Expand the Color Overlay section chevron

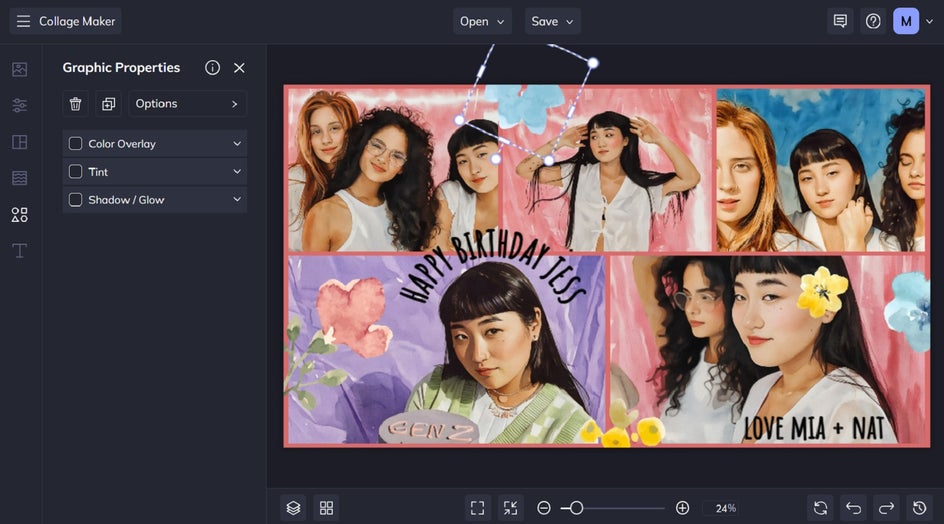[237, 143]
